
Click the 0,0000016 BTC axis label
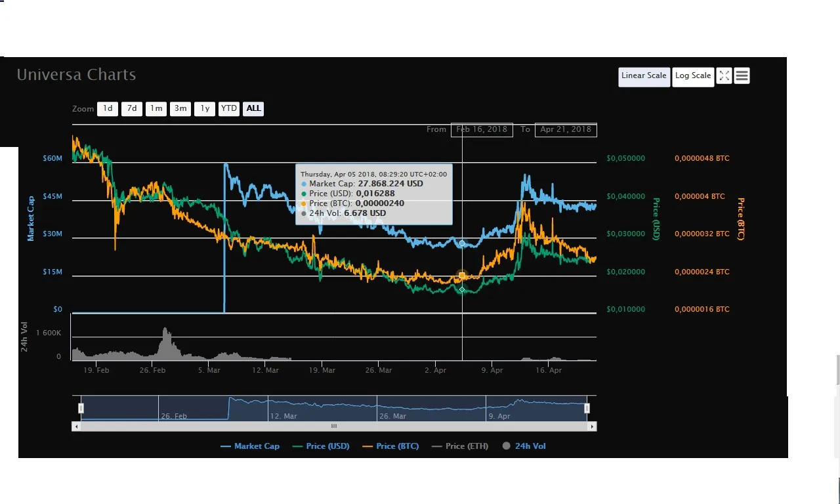(x=702, y=309)
